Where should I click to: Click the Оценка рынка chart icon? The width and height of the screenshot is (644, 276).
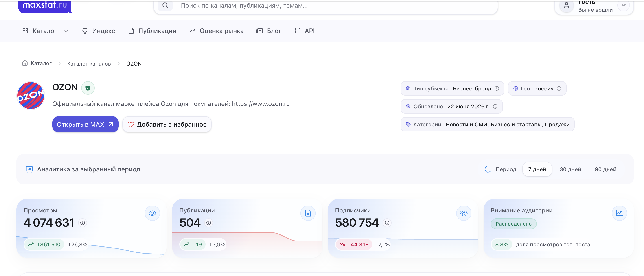tap(192, 31)
